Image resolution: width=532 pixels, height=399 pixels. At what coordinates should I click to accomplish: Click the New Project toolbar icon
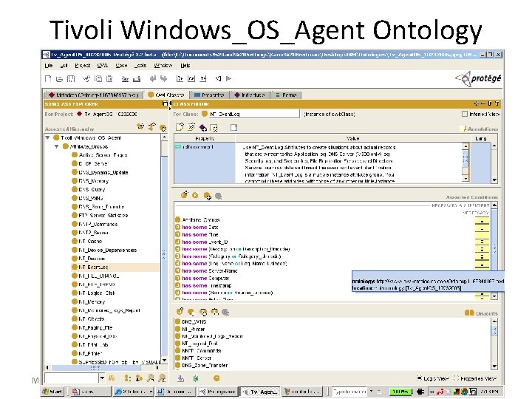[x=48, y=79]
